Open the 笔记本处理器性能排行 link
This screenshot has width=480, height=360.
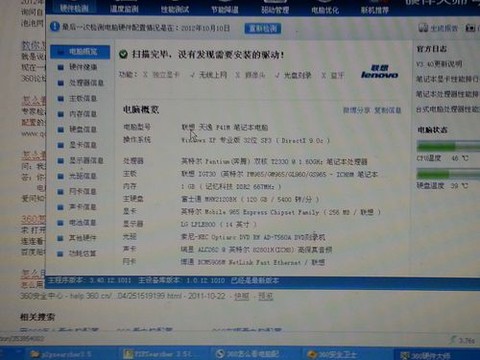point(448,95)
